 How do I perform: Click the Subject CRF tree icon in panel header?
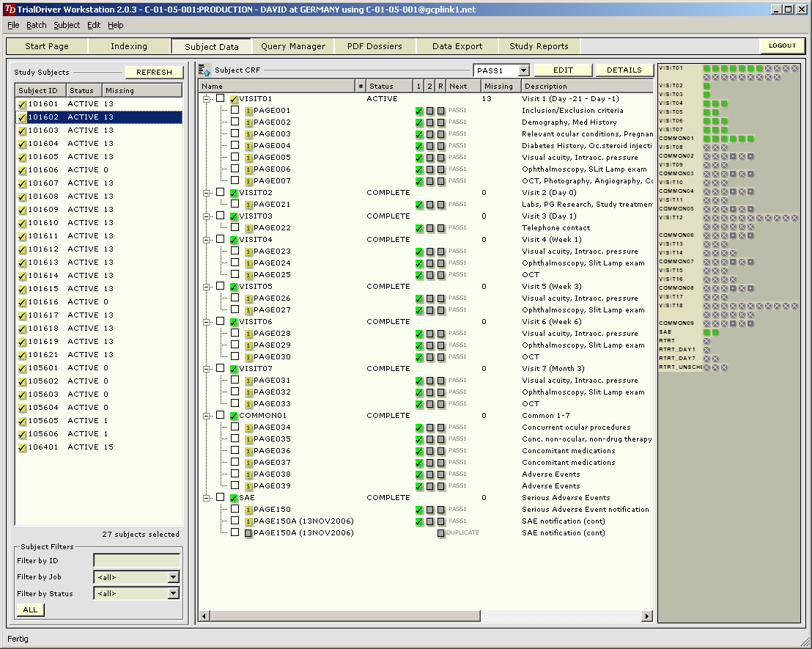pyautogui.click(x=205, y=70)
